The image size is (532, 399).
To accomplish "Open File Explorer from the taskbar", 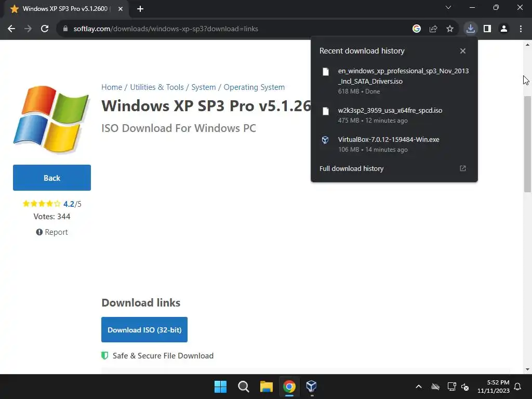I will (267, 387).
